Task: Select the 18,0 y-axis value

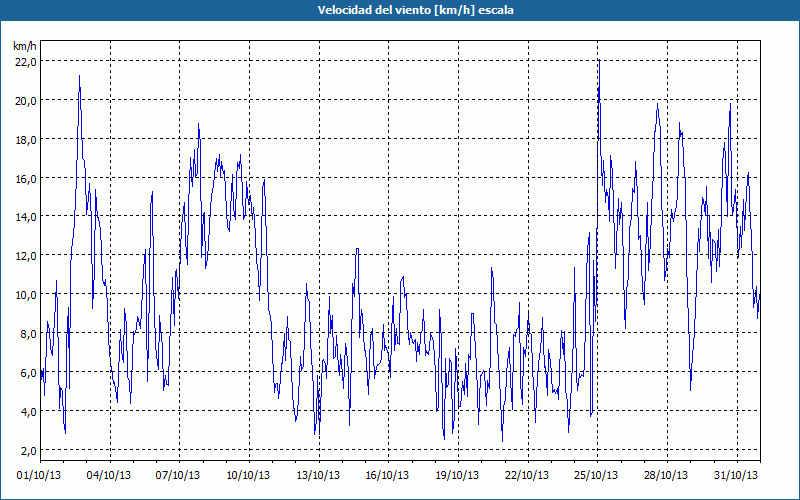Action: point(26,139)
